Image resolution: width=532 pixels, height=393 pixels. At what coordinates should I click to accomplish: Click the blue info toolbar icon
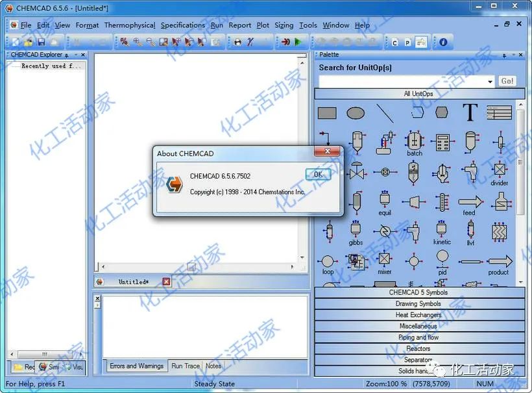click(443, 42)
